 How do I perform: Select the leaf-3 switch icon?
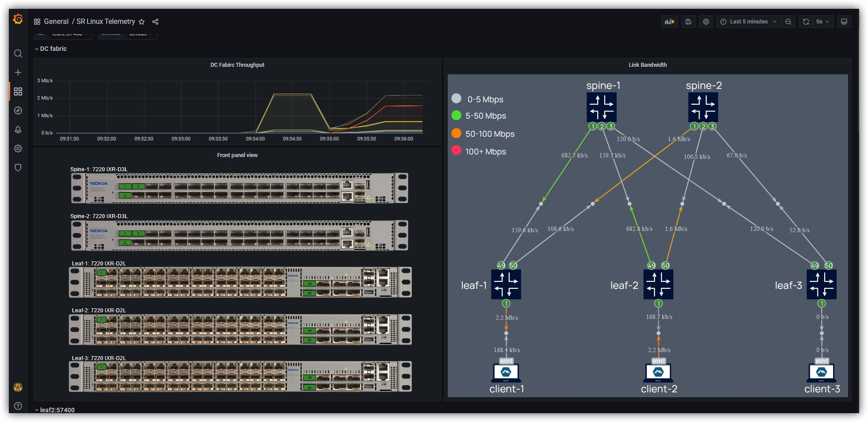822,284
